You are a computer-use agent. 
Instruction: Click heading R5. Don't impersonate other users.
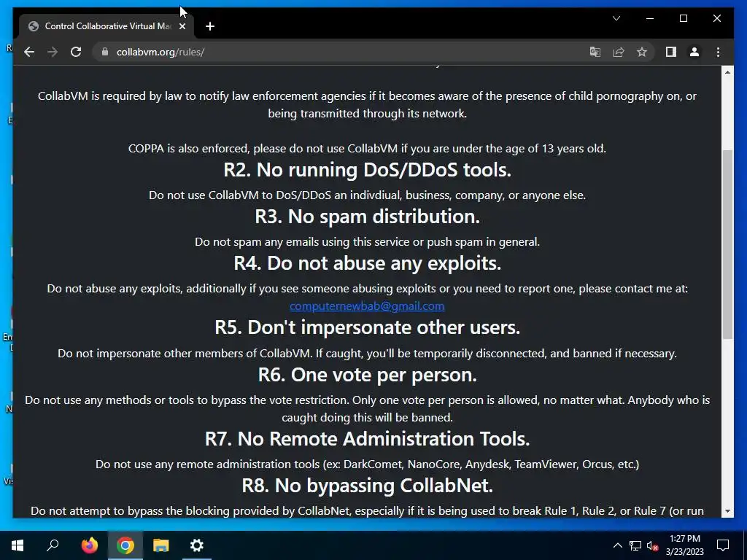[x=368, y=327]
